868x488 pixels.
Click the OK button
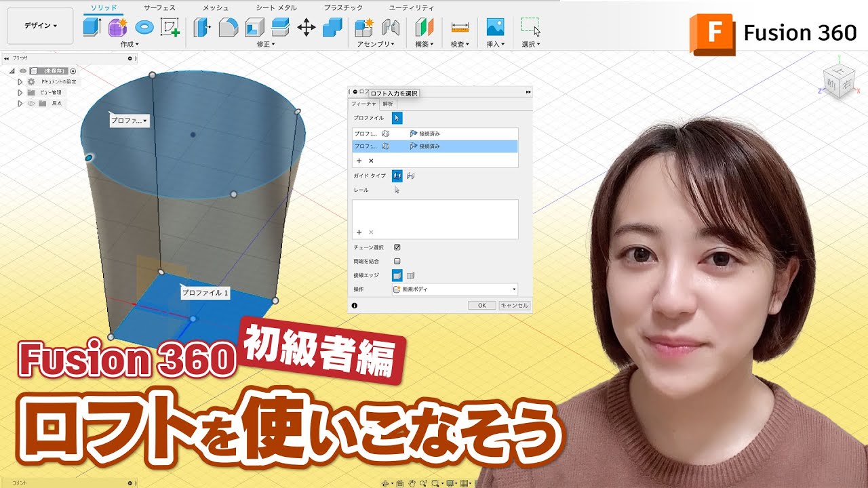[481, 306]
